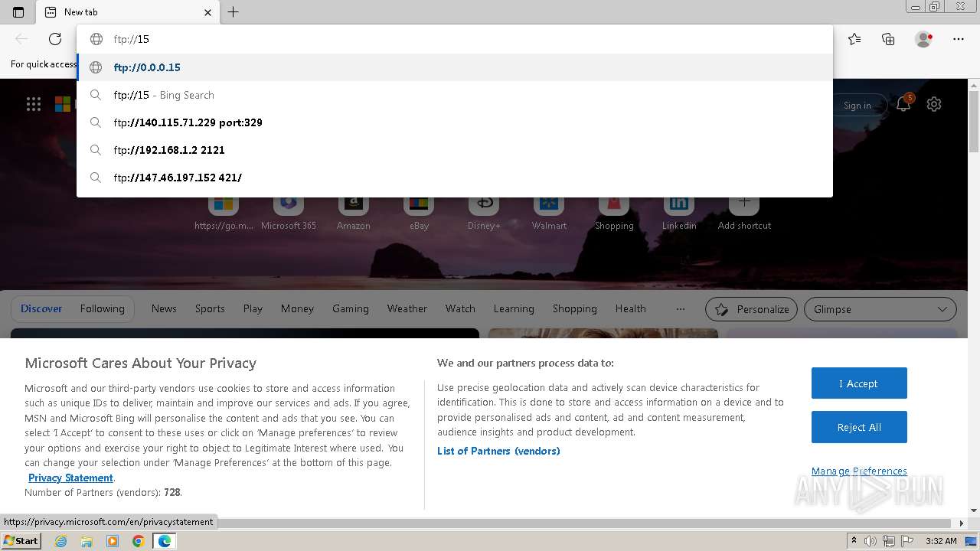Open the Health category
The height and width of the screenshot is (551, 980).
pyautogui.click(x=631, y=308)
